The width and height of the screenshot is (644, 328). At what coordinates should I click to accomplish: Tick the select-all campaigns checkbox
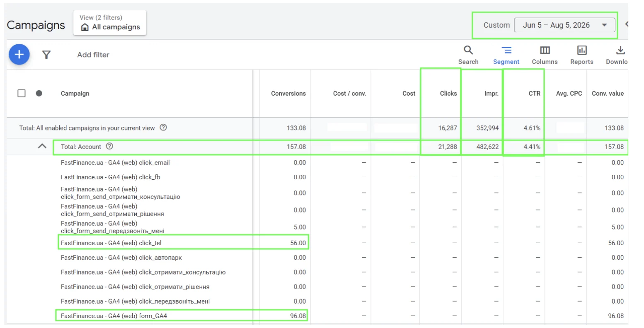click(22, 93)
